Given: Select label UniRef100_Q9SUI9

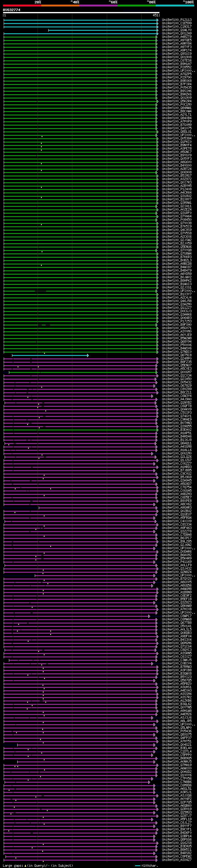Looking at the screenshot, I should coord(177,54).
